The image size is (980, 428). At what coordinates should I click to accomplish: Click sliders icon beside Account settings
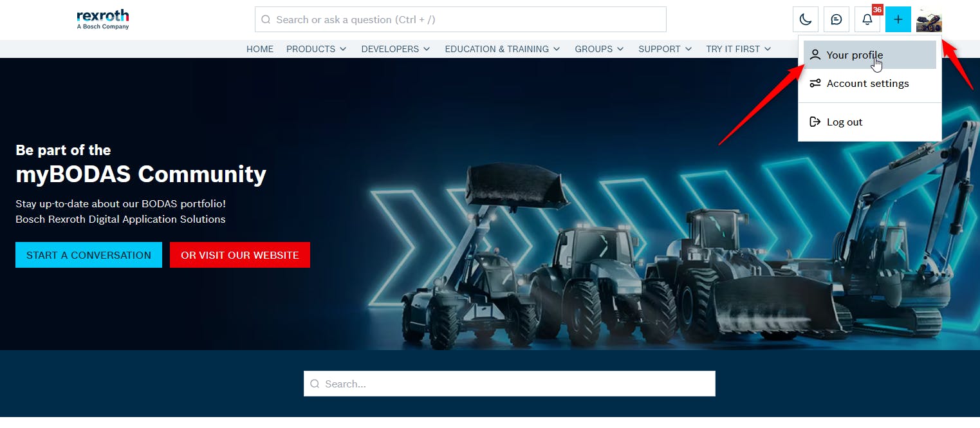coord(815,83)
